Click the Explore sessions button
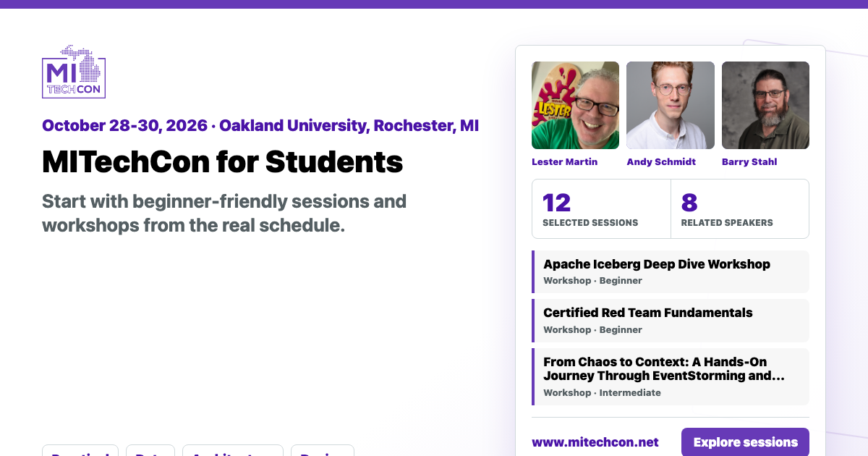868x456 pixels. [x=745, y=442]
